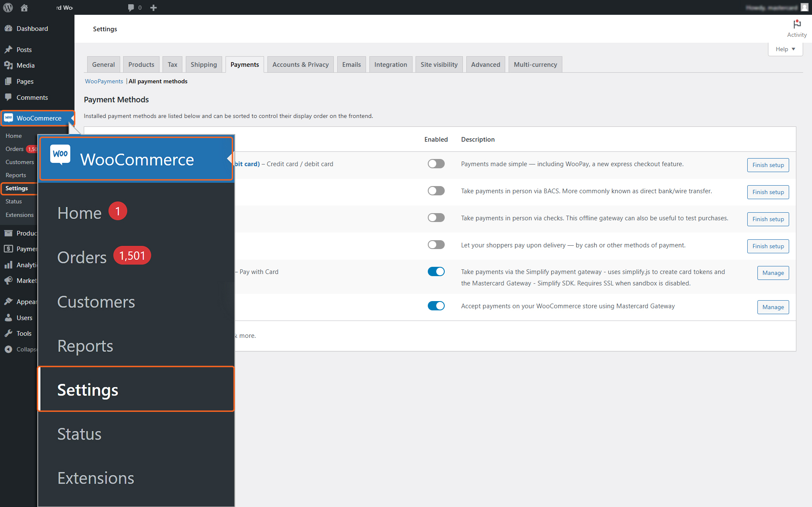
Task: Click the Payments dollar icon
Action: click(x=8, y=249)
